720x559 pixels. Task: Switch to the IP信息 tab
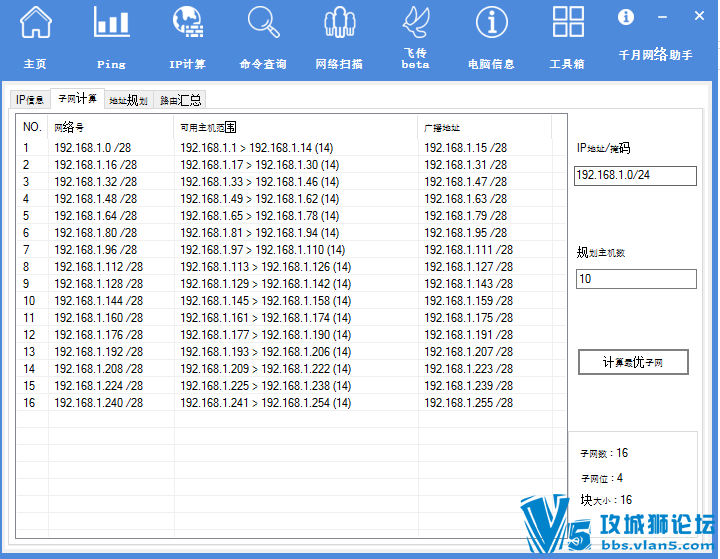pos(30,100)
